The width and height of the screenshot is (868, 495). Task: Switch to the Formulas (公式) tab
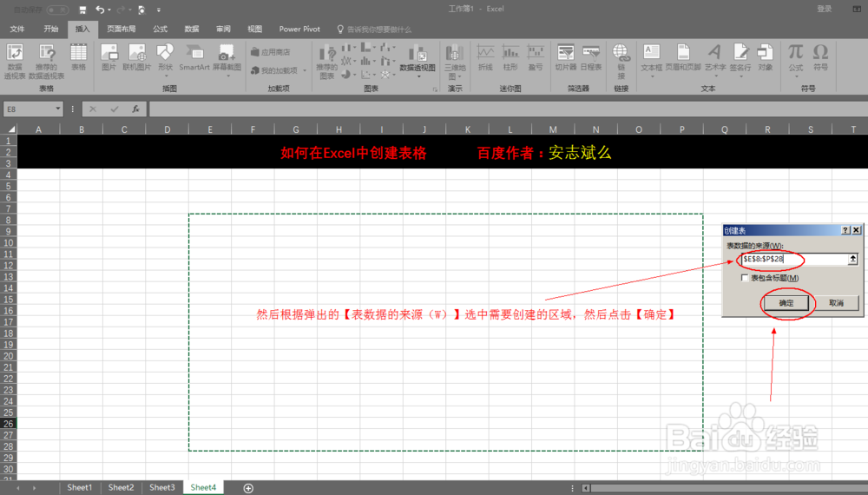pos(160,29)
